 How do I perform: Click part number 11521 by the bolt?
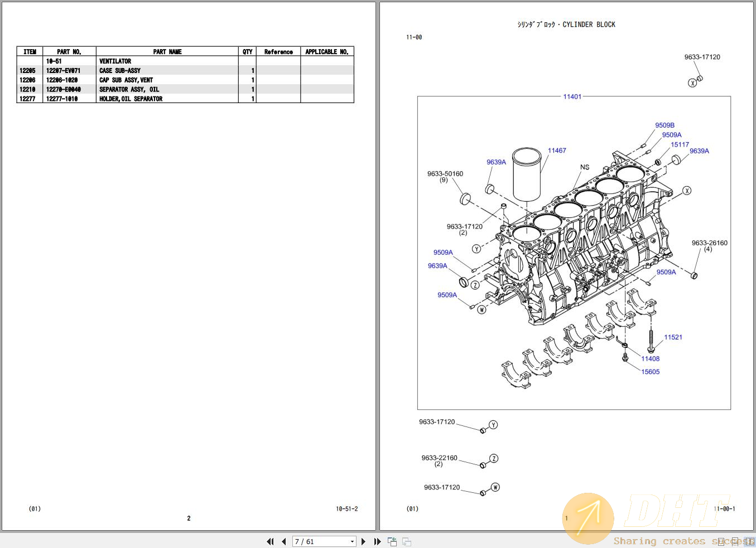coord(673,337)
